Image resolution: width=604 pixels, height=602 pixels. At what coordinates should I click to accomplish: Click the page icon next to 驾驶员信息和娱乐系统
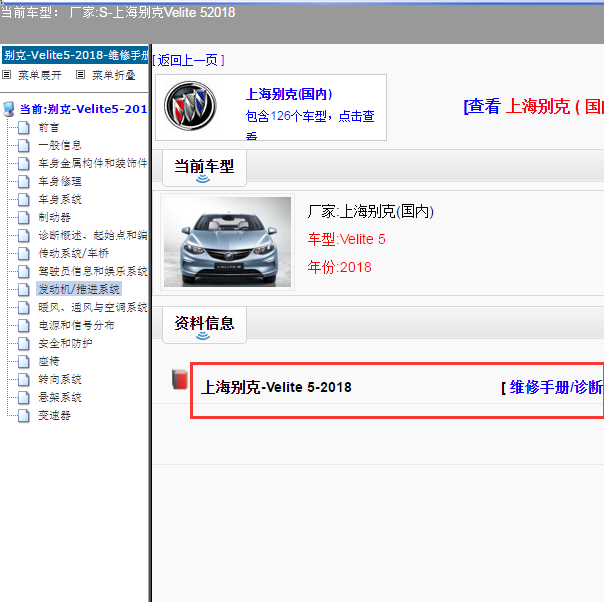23,272
